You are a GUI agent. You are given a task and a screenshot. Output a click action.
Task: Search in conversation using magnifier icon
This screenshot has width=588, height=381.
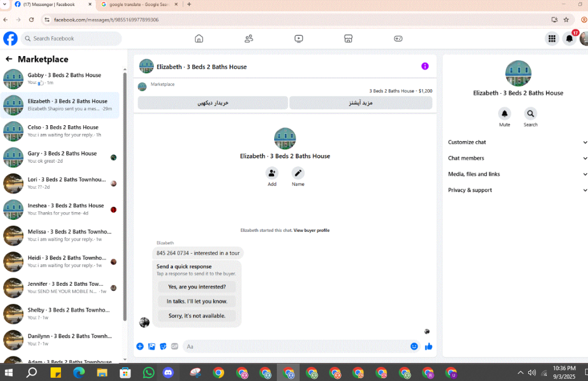click(x=530, y=113)
